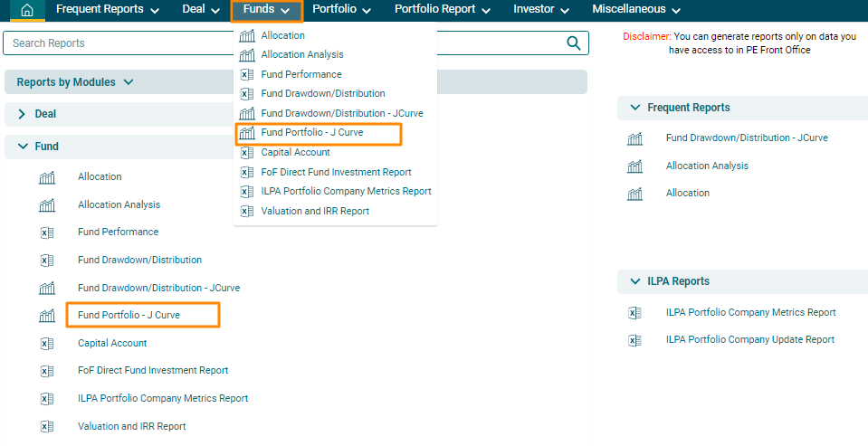Collapse the Frequent Reports panel

click(x=634, y=108)
